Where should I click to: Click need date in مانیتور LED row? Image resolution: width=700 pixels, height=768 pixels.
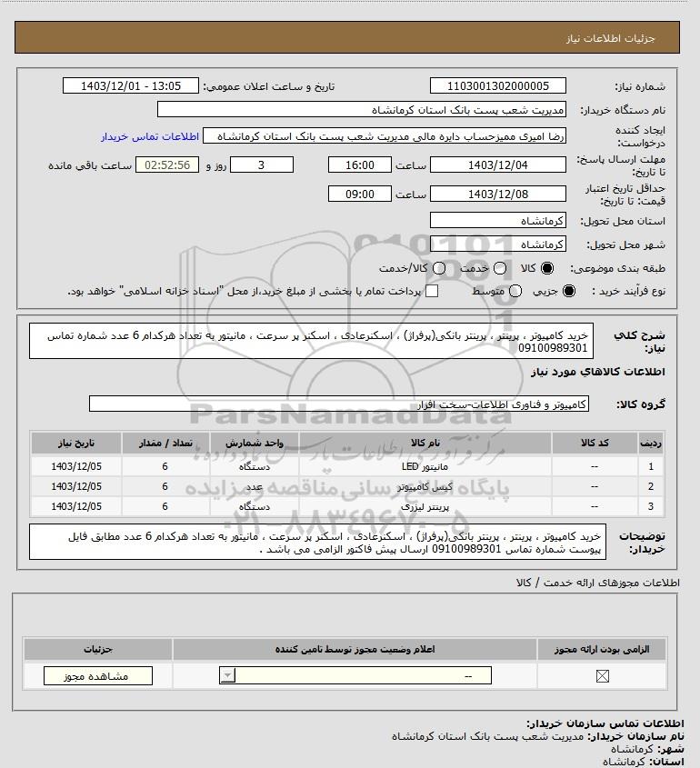coord(76,466)
